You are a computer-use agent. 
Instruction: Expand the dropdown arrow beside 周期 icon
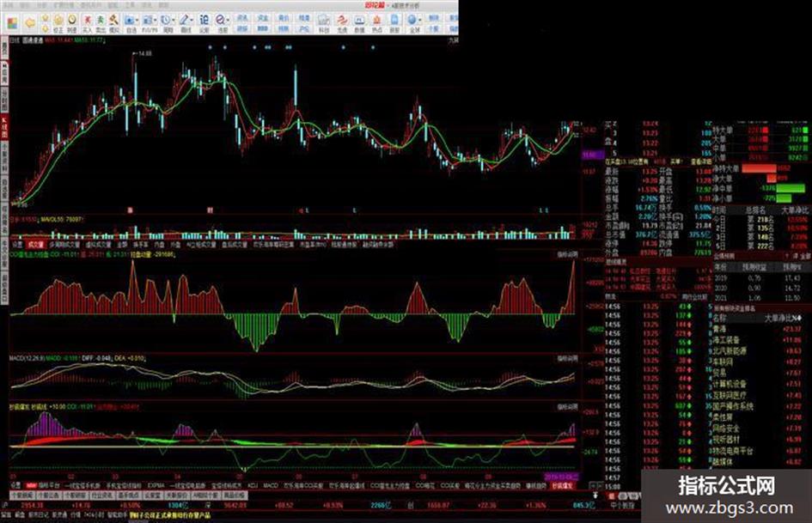tap(174, 21)
